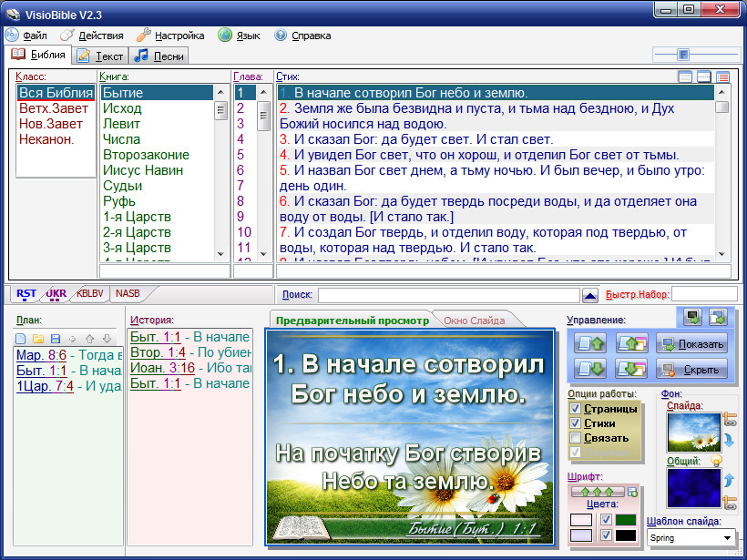Open the Шаблон слайда Spring dropdown

(x=726, y=538)
